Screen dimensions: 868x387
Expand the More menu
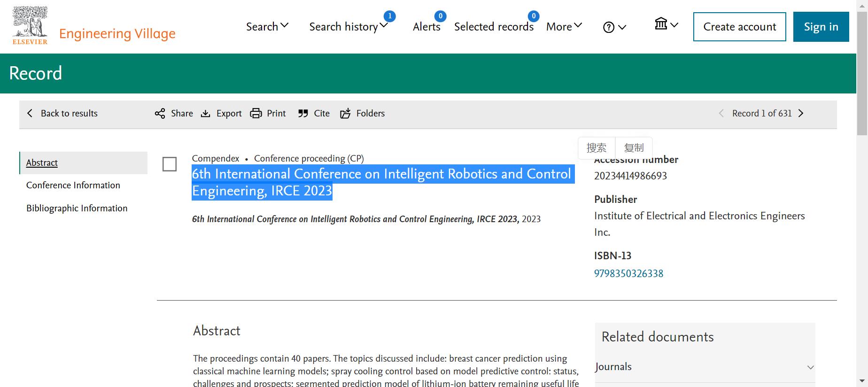pos(564,27)
